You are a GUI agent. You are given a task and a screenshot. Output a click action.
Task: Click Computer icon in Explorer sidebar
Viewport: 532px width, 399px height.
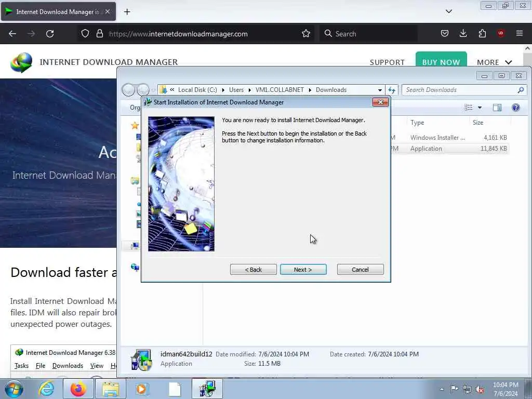pyautogui.click(x=135, y=246)
